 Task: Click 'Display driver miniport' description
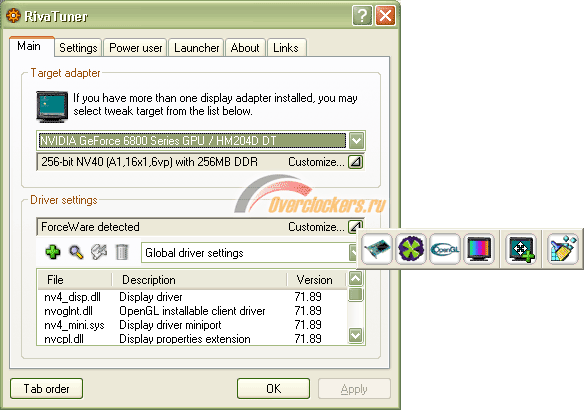pyautogui.click(x=170, y=325)
